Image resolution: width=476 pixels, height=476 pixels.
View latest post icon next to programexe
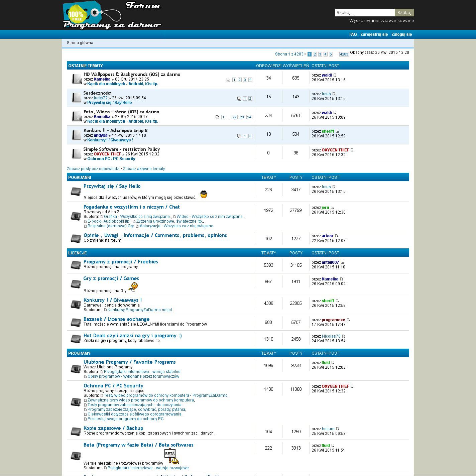pyautogui.click(x=348, y=320)
